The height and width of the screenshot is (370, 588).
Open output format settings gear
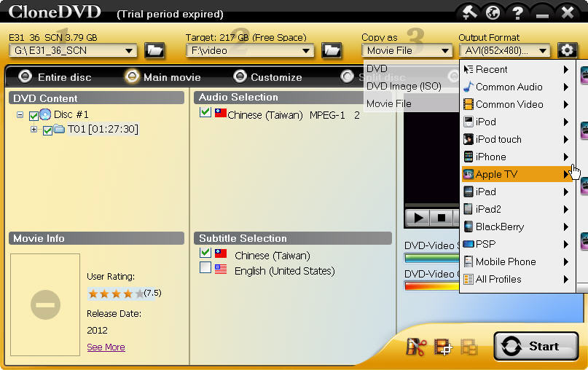pos(567,50)
